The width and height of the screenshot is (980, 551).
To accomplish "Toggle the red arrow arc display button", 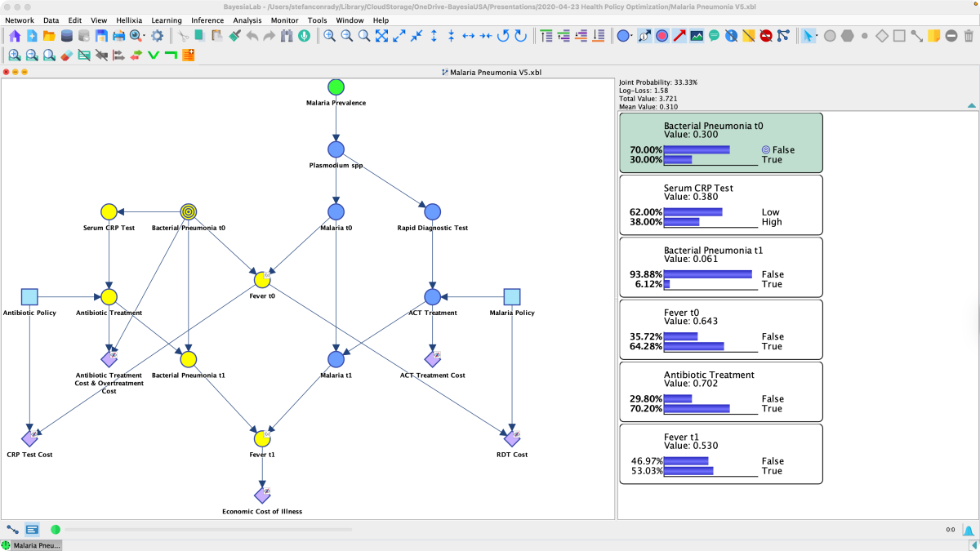I will pyautogui.click(x=679, y=36).
